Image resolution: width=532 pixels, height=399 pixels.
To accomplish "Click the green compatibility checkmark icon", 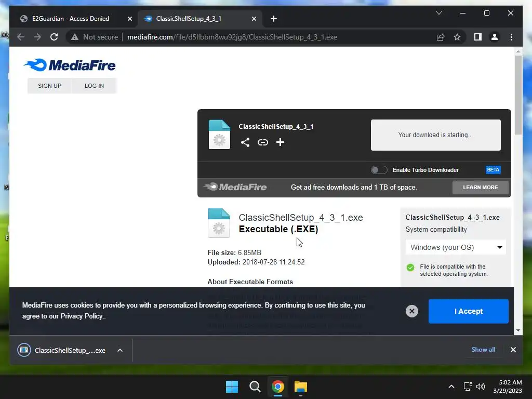I will [x=410, y=268].
